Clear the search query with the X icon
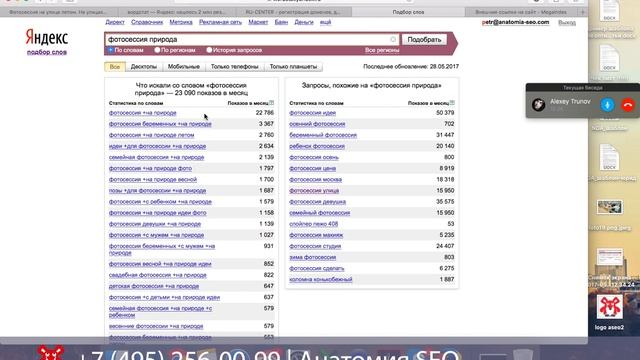The height and width of the screenshot is (360, 640). pyautogui.click(x=393, y=39)
